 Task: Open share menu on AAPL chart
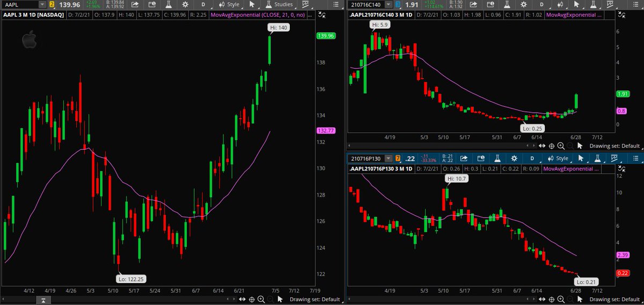[135, 4]
